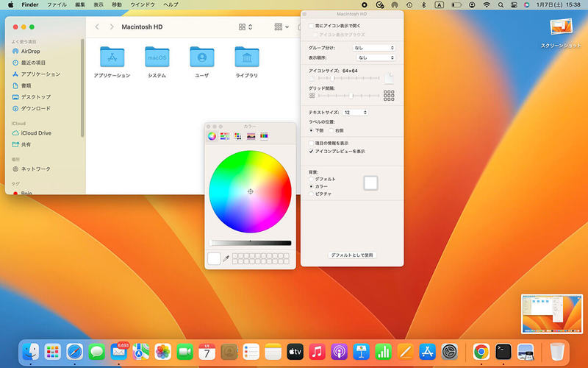This screenshot has width=588, height=368.
Task: Switch to color palettes tab in color picker
Action: [237, 136]
